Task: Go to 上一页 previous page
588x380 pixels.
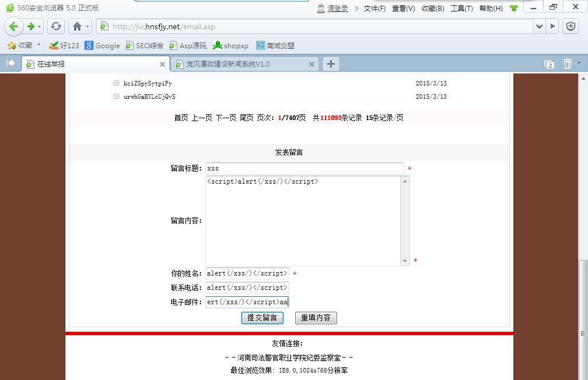Action: [x=202, y=118]
